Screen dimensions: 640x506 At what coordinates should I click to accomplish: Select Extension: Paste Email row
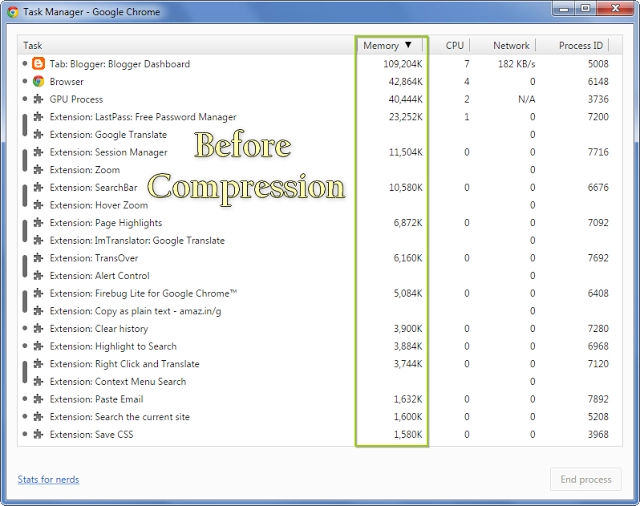[320, 399]
